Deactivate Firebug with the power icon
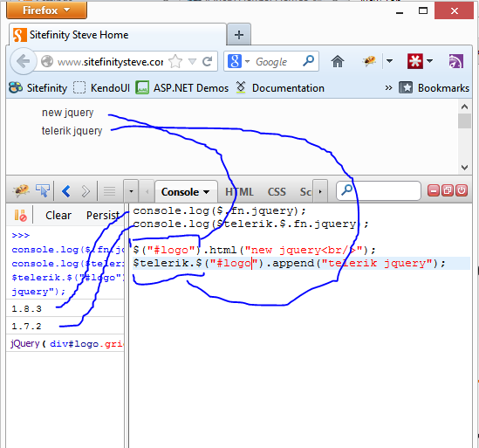 (462, 190)
